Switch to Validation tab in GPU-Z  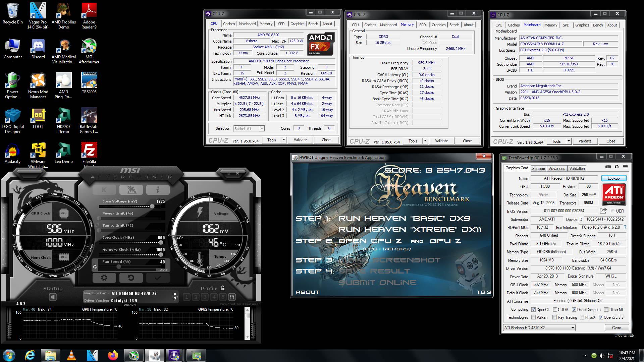coord(577,169)
